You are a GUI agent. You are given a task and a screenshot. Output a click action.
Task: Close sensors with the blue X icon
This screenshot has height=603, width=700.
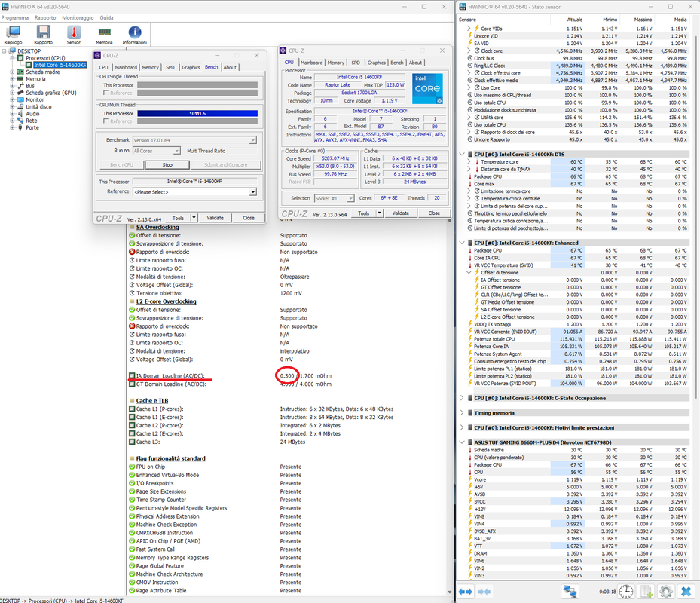coord(686,592)
